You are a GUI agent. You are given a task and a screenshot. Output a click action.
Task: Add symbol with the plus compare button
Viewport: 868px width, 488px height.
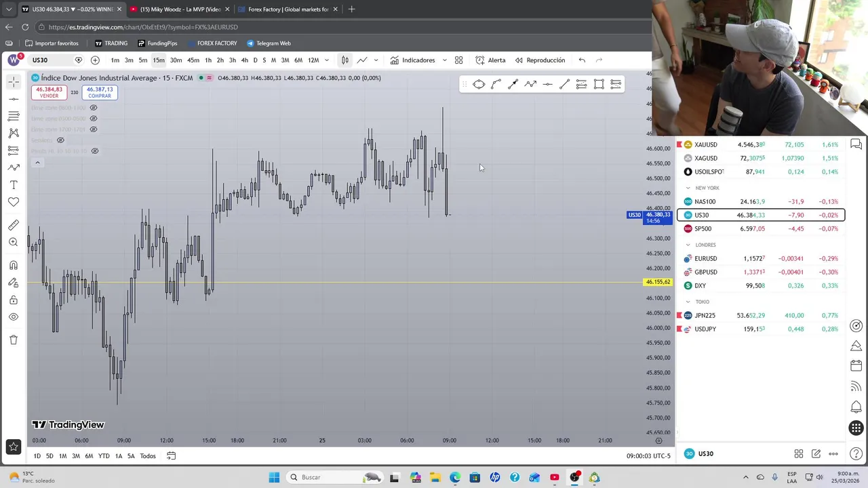[95, 60]
